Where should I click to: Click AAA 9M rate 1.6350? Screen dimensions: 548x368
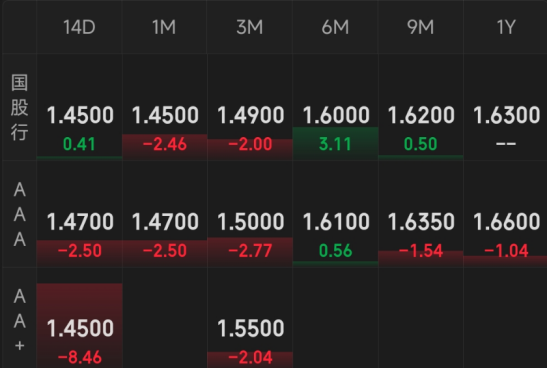tap(421, 222)
